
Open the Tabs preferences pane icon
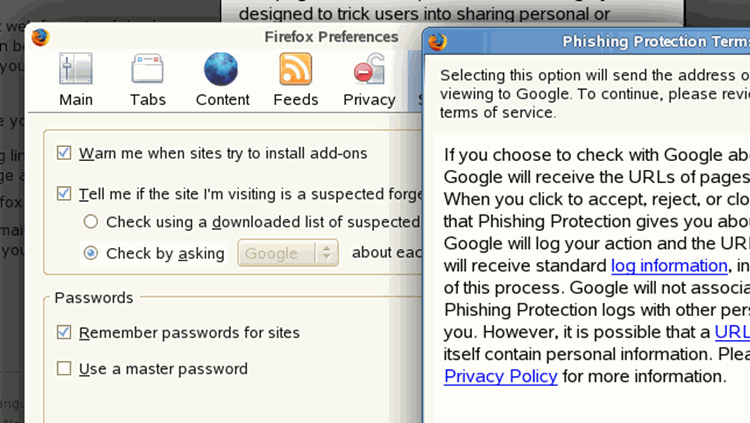click(147, 69)
